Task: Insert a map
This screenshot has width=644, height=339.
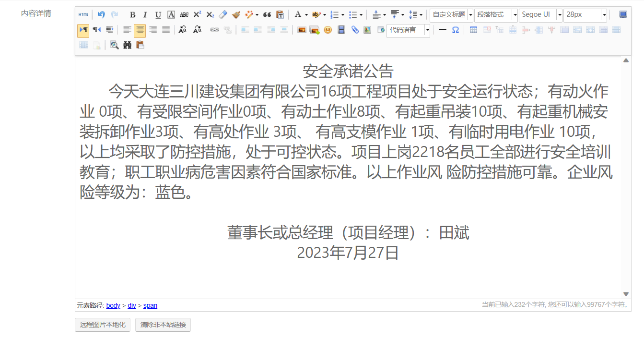Action: (x=367, y=30)
